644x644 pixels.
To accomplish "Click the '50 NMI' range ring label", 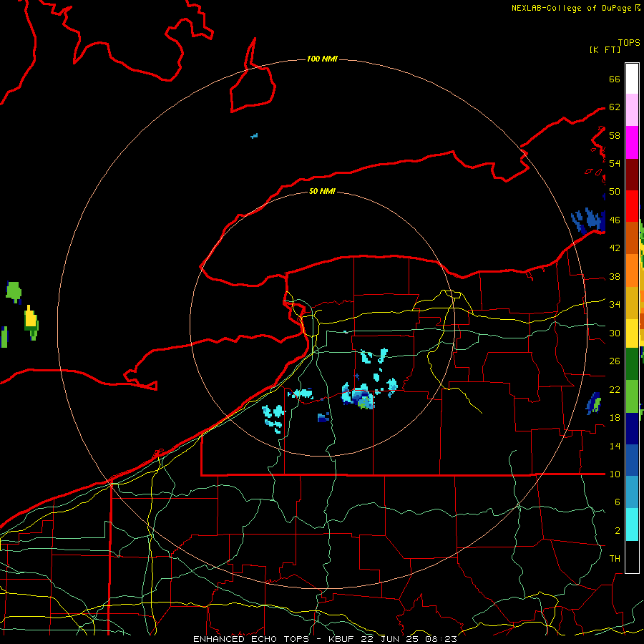I will [322, 191].
